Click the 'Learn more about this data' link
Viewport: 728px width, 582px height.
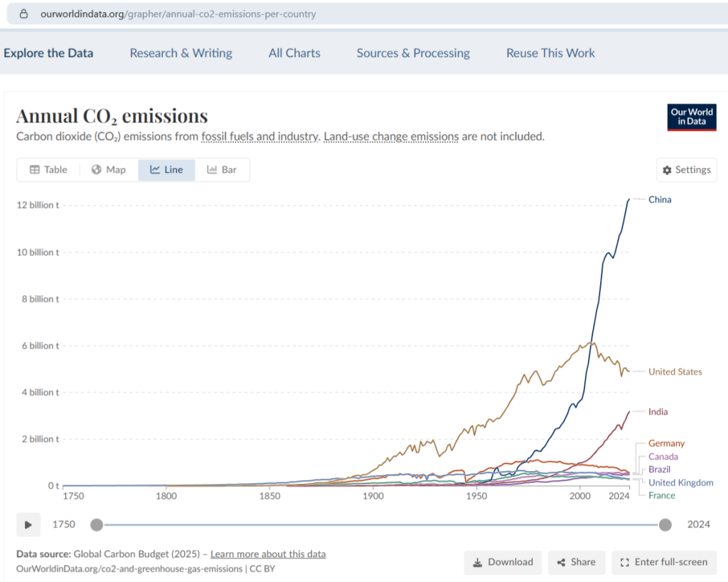(268, 554)
